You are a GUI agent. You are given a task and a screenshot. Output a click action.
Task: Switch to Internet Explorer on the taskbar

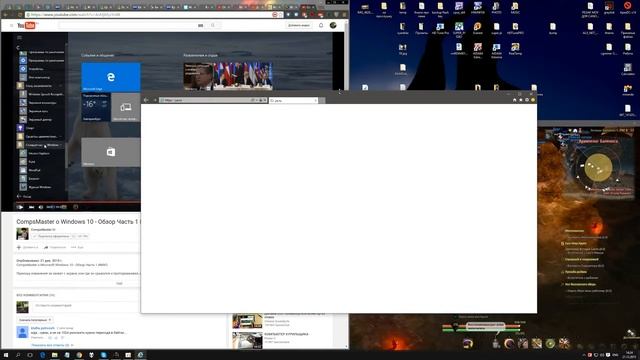[x=140, y=355]
